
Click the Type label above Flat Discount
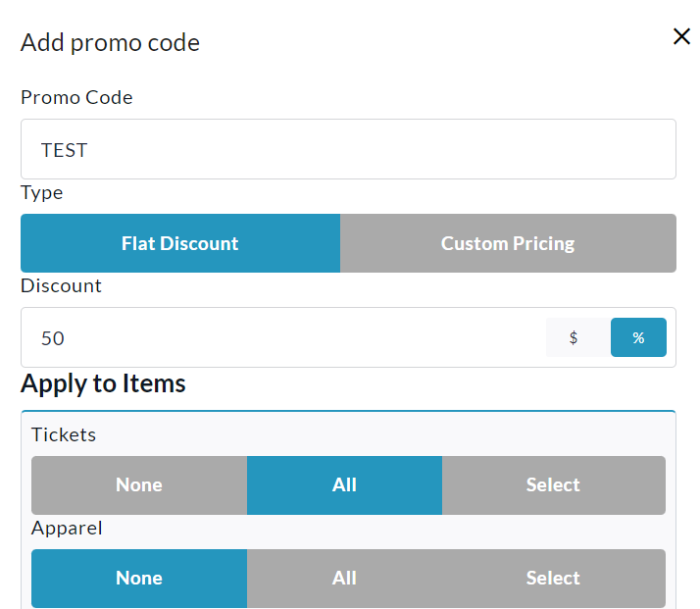[x=42, y=193]
